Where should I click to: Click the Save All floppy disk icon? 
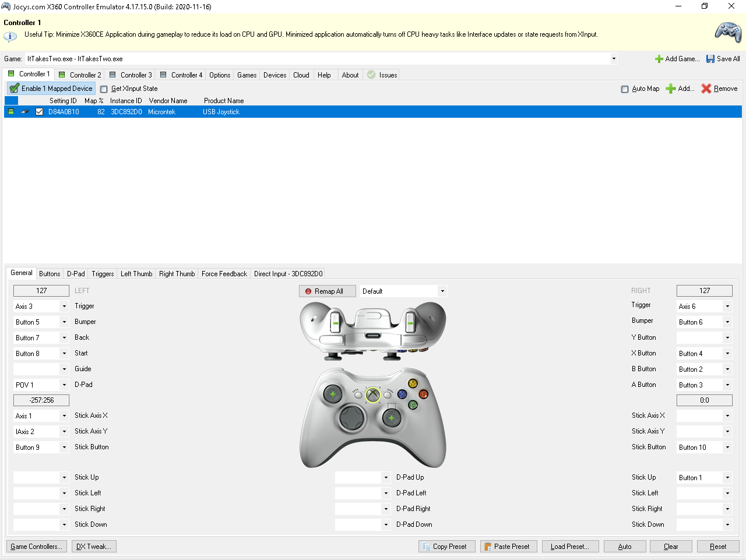(x=710, y=59)
